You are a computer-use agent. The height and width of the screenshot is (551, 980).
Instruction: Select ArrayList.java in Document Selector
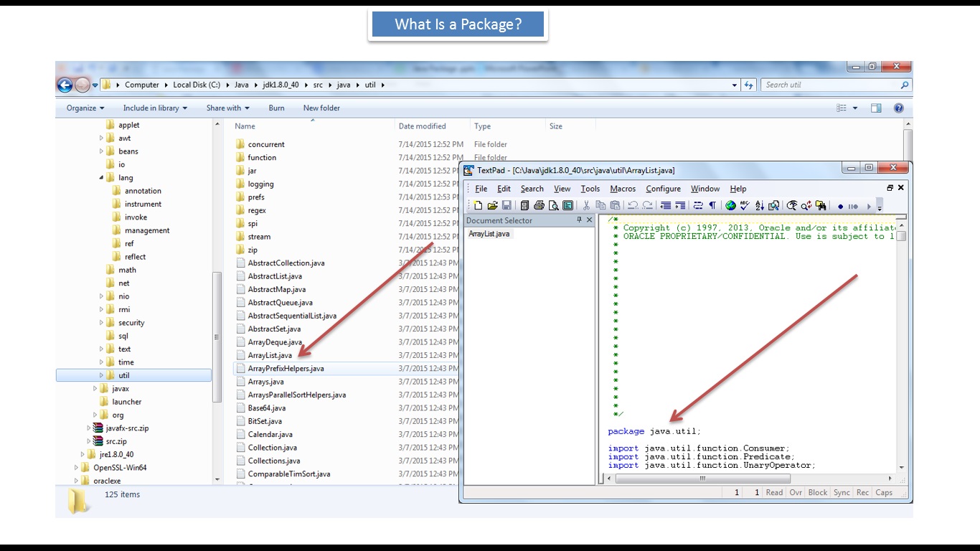(489, 234)
